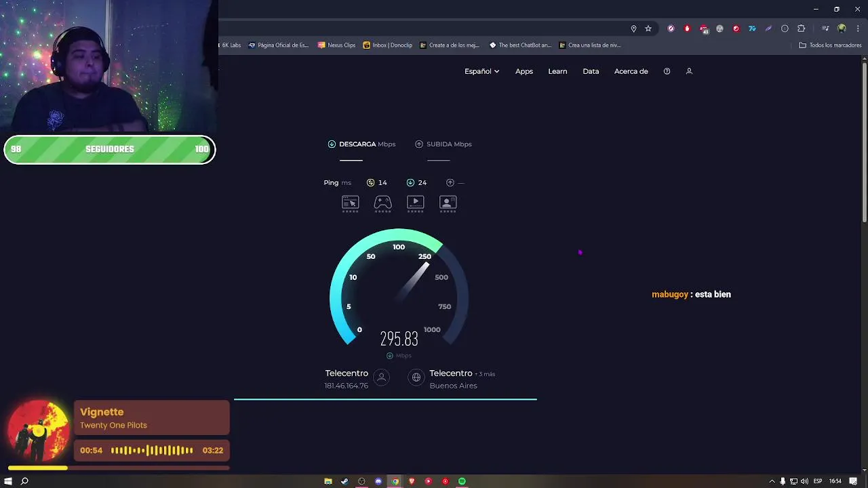Bookmark this page with the star icon
This screenshot has width=868, height=488.
pyautogui.click(x=648, y=28)
